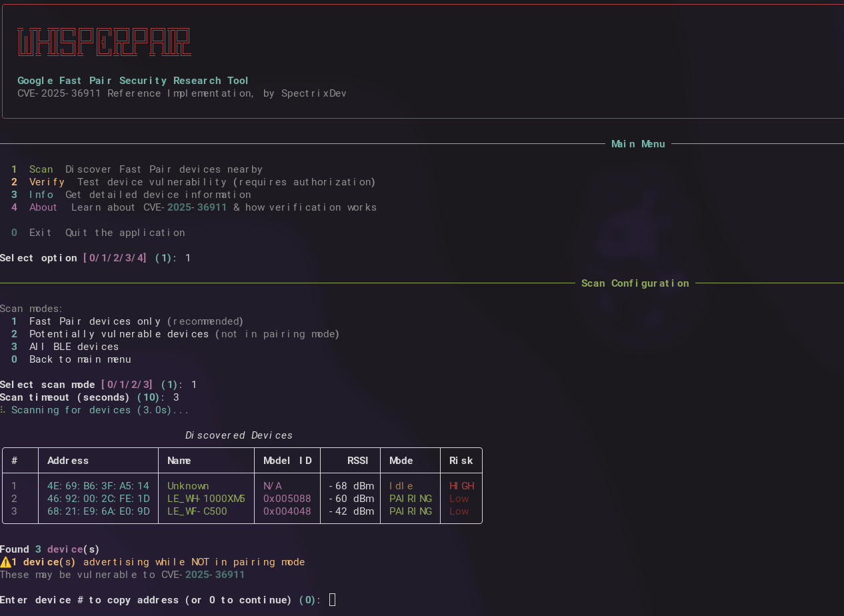This screenshot has width=844, height=616.
Task: Select the About menu entry
Action: tap(43, 207)
